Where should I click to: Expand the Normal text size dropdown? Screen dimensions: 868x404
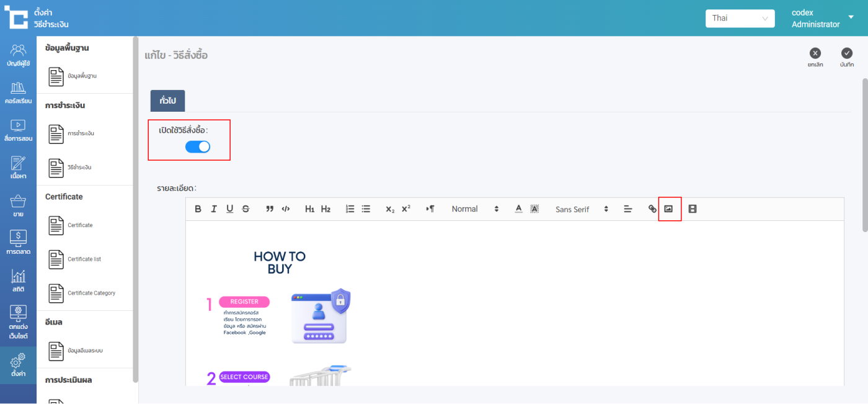coord(475,209)
